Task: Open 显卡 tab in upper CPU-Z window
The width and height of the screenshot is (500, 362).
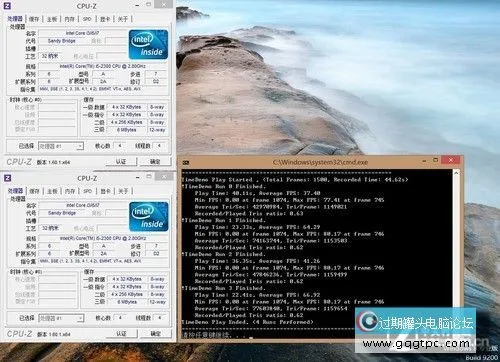Action: pyautogui.click(x=105, y=19)
